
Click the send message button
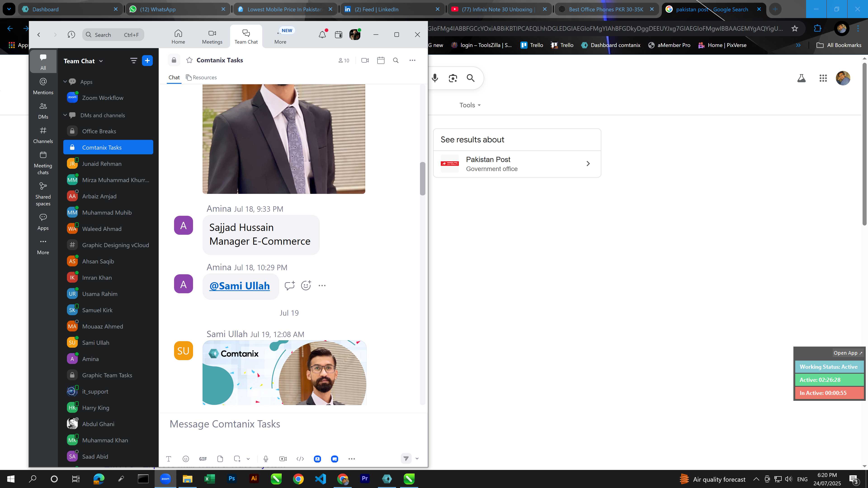pyautogui.click(x=406, y=458)
